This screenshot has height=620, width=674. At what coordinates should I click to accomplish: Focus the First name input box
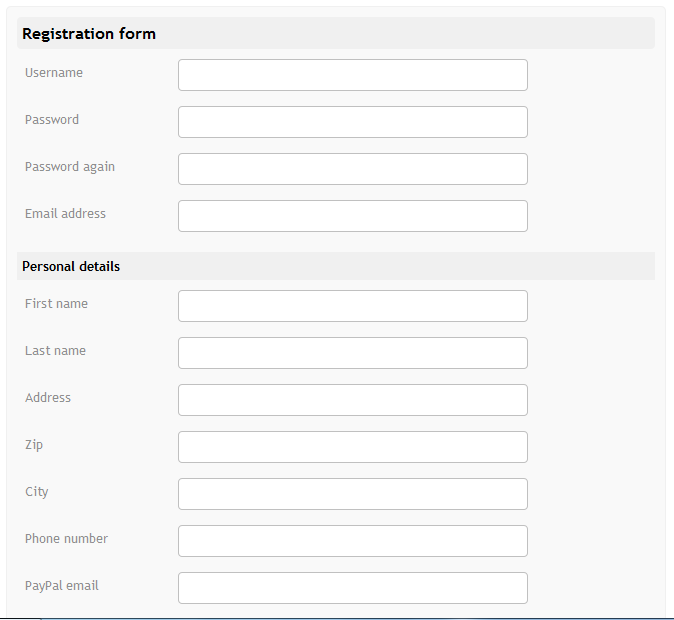tap(352, 306)
